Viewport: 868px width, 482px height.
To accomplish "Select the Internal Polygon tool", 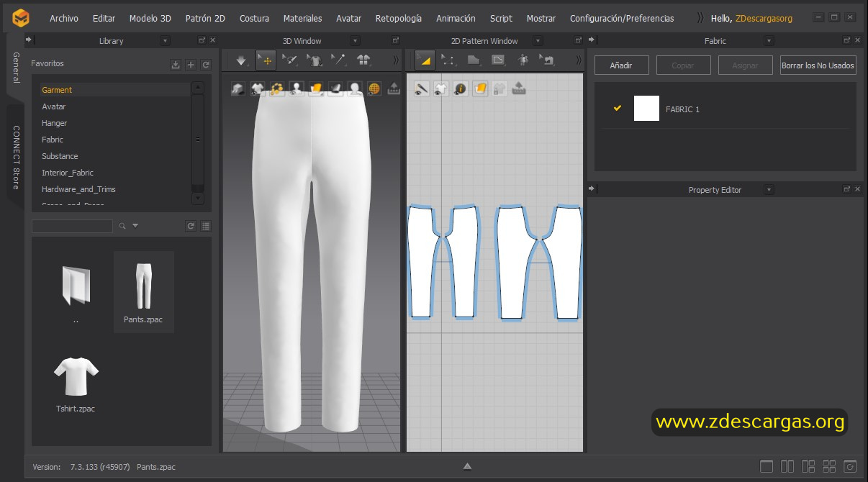I will point(498,60).
